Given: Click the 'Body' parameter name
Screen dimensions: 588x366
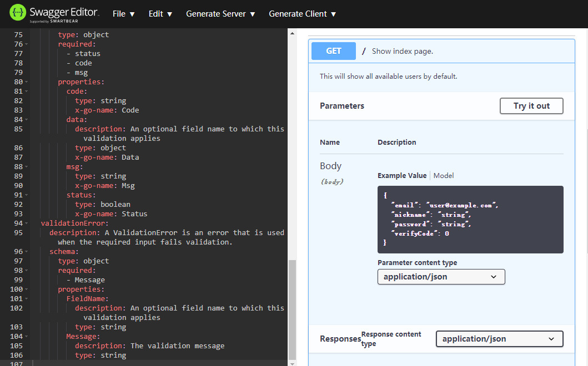Looking at the screenshot, I should point(331,166).
